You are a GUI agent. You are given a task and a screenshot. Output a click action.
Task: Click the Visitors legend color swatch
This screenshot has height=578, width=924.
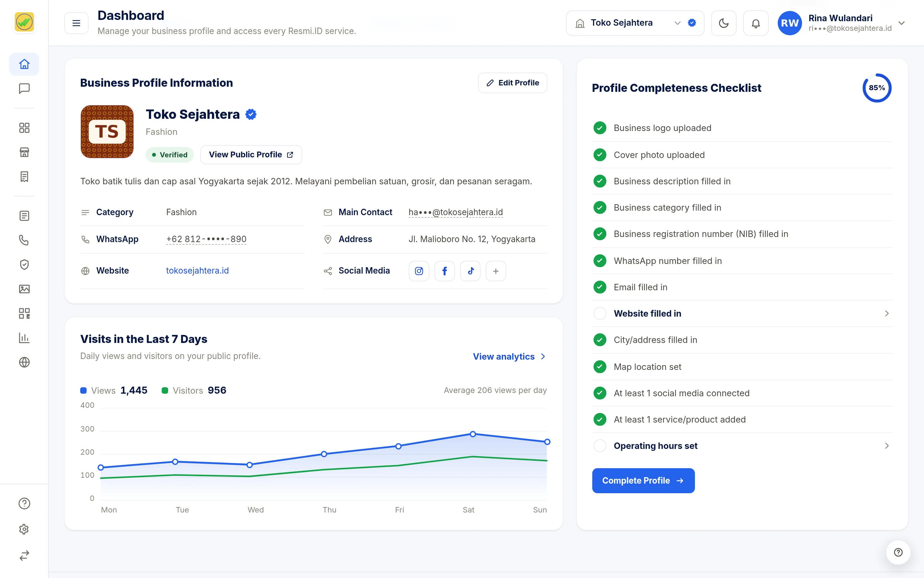coord(165,390)
